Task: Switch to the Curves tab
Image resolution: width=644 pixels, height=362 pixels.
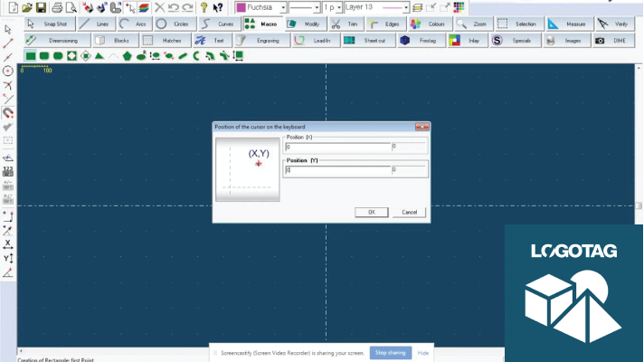Action: [x=214, y=24]
